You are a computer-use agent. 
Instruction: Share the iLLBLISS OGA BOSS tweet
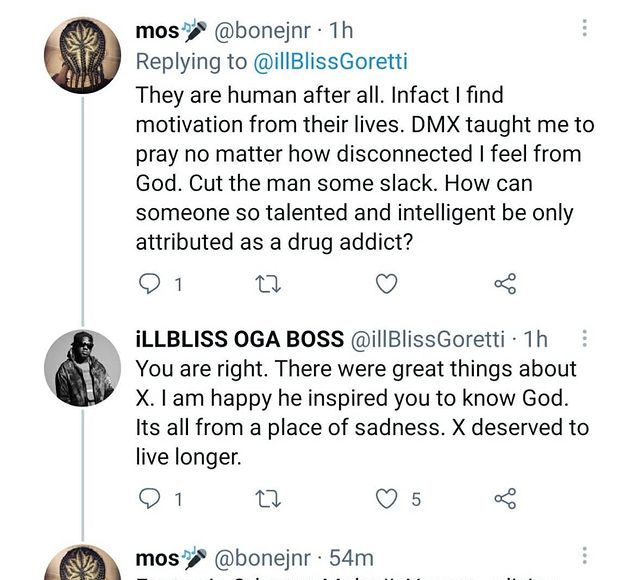coord(506,497)
